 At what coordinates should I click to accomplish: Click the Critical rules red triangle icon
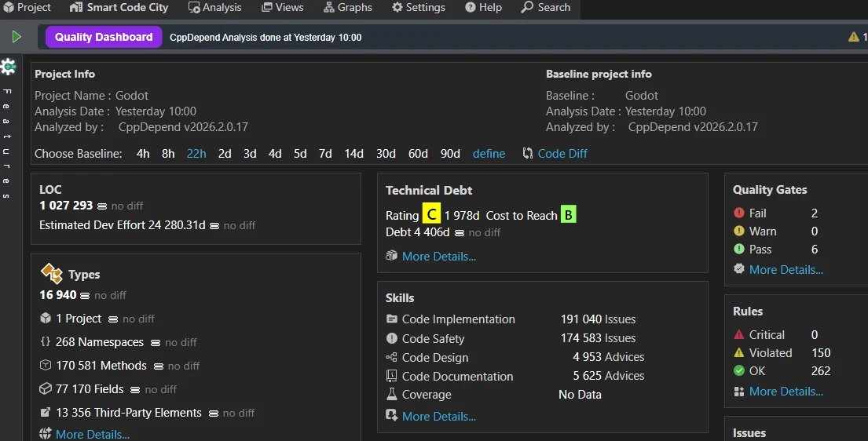[x=739, y=334]
